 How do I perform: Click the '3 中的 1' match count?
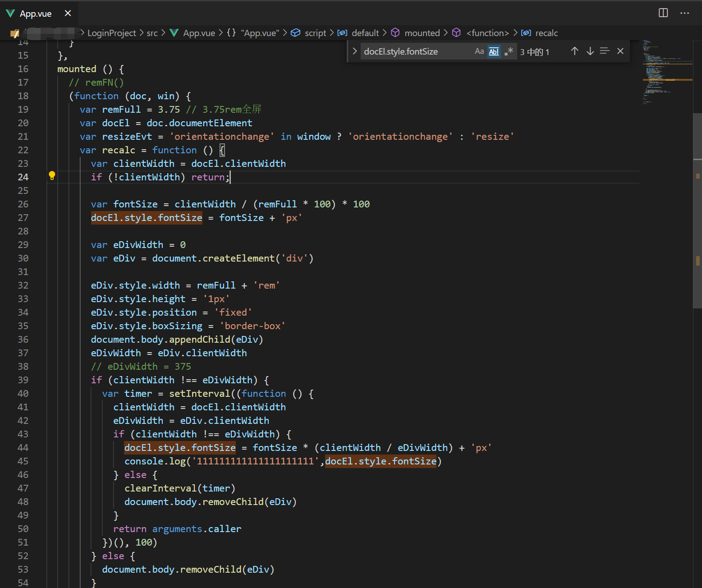535,52
